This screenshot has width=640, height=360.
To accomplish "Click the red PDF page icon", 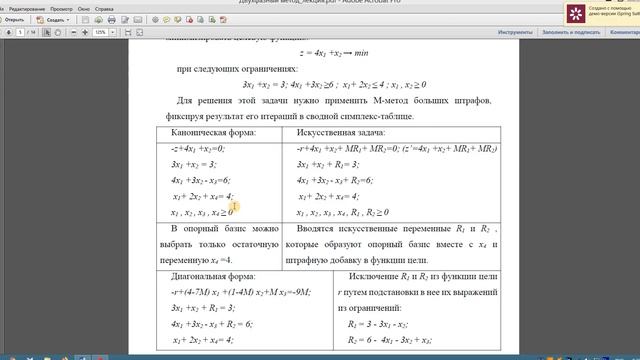I will (223, 20).
